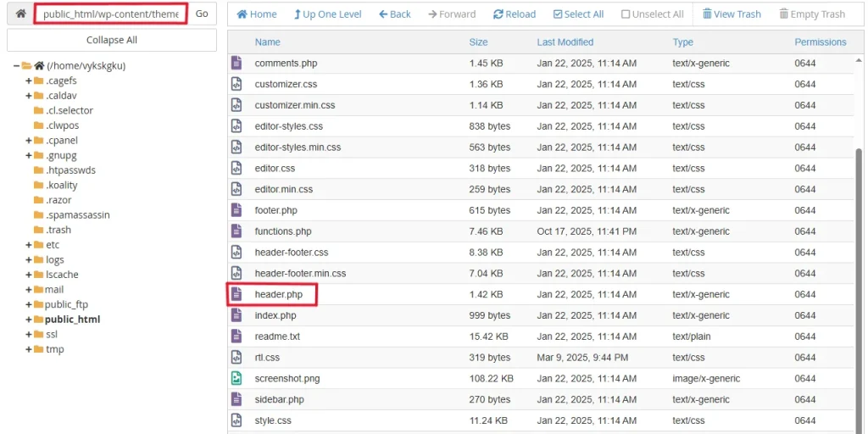Screen dimensions: 868x434
Task: Reload the file list
Action: pyautogui.click(x=515, y=14)
